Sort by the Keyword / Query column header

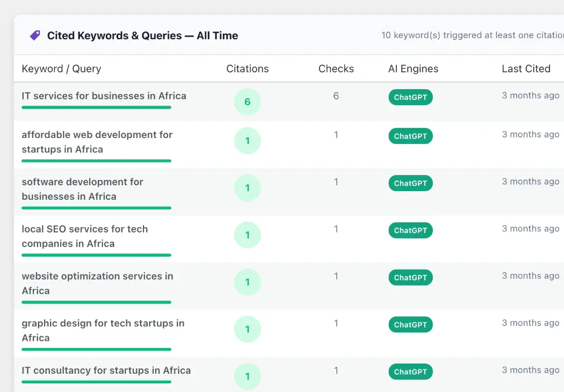pos(62,69)
